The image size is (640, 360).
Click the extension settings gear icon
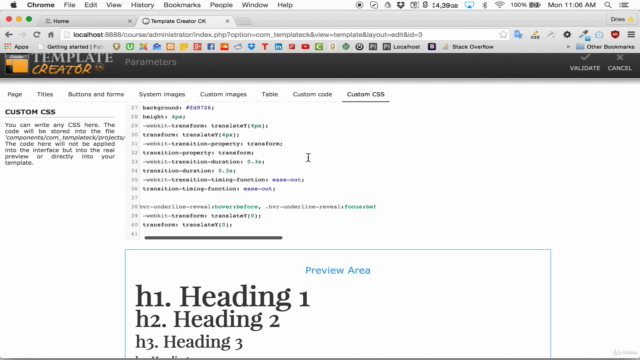tap(567, 35)
